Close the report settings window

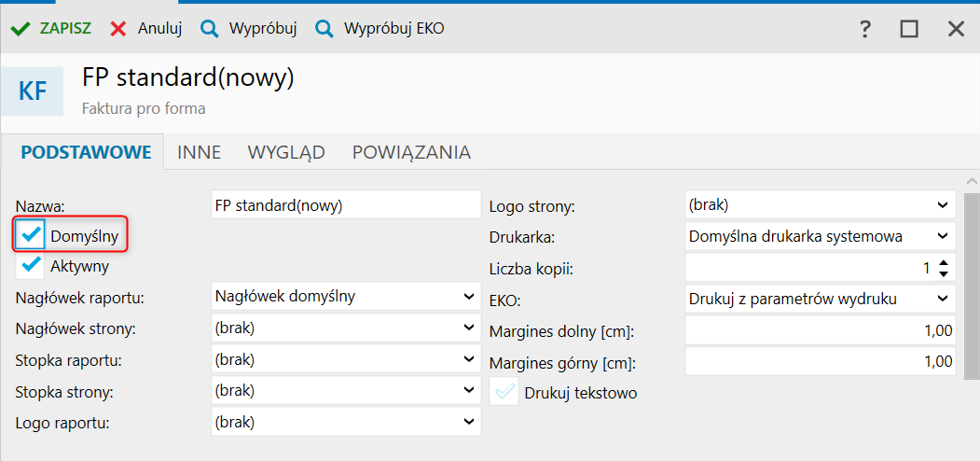click(956, 29)
